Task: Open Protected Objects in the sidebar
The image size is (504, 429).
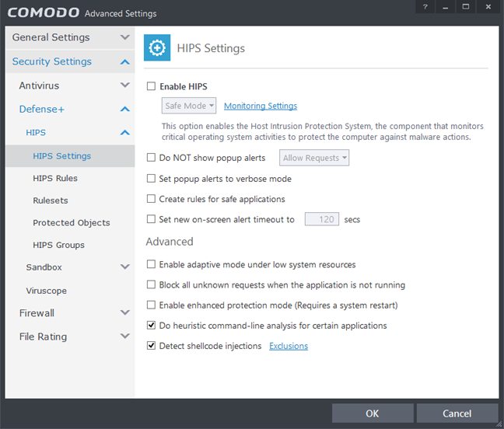Action: (70, 222)
